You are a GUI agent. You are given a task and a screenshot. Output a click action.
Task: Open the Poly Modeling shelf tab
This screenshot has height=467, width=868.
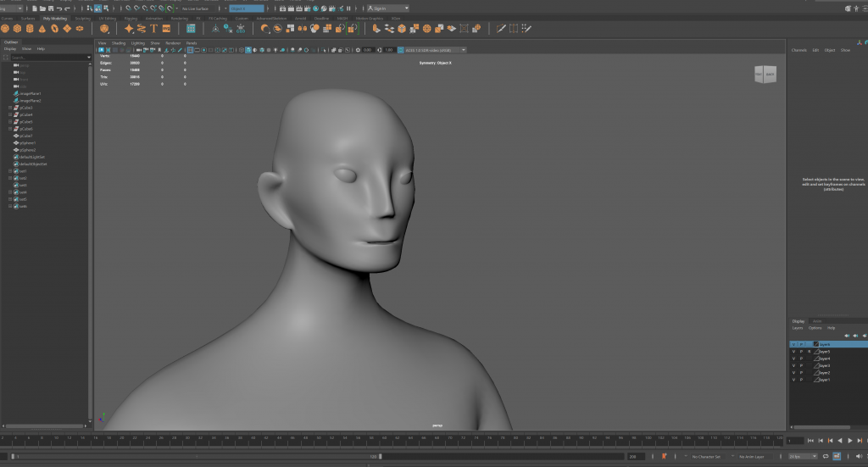click(57, 17)
